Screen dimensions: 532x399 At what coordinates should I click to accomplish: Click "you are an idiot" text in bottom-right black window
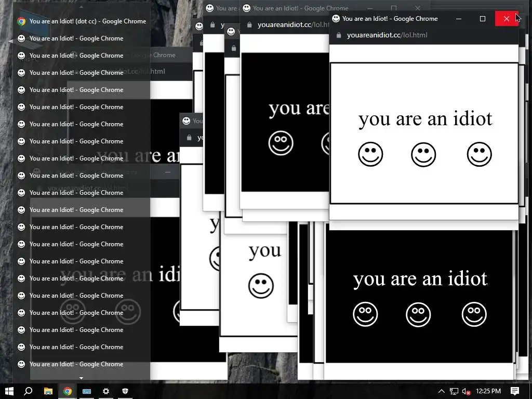420,279
